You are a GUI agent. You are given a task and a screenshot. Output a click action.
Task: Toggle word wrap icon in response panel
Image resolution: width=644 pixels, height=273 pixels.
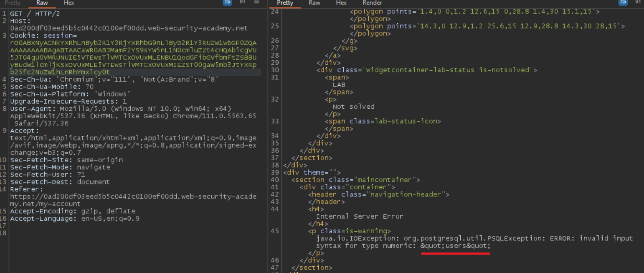pos(623,2)
